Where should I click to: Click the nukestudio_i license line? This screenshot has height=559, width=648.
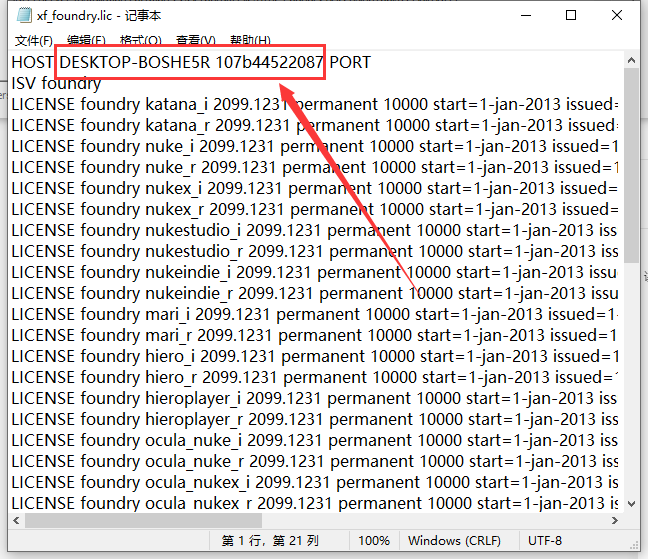point(314,231)
